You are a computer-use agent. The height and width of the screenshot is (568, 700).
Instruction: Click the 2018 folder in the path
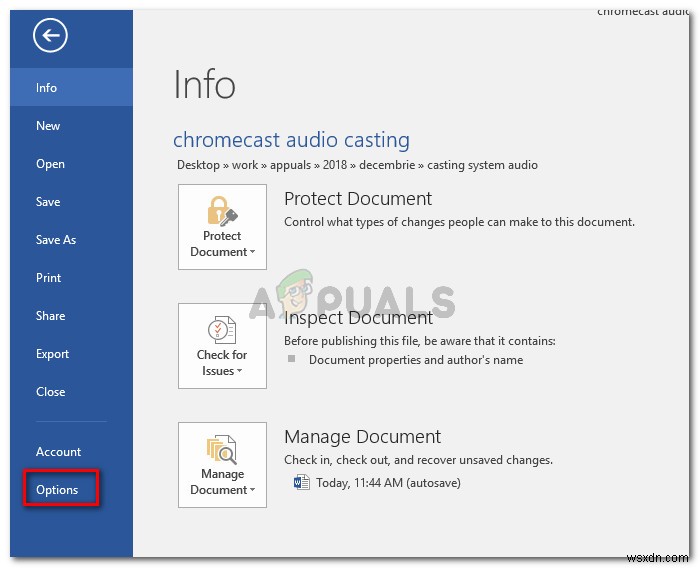[335, 165]
